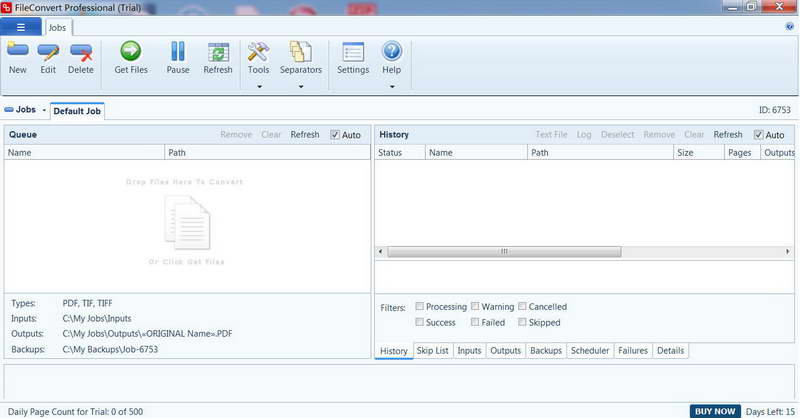
Task: Click the History Pages column header
Action: (742, 153)
